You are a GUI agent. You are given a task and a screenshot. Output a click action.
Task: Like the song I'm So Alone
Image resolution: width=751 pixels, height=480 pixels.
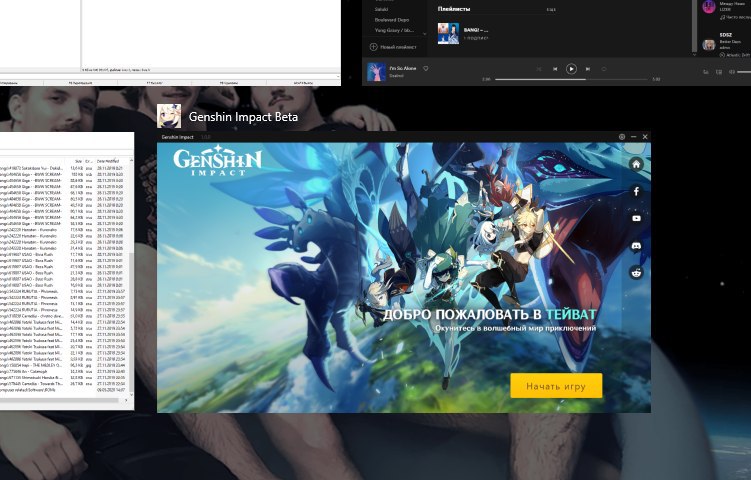click(426, 69)
